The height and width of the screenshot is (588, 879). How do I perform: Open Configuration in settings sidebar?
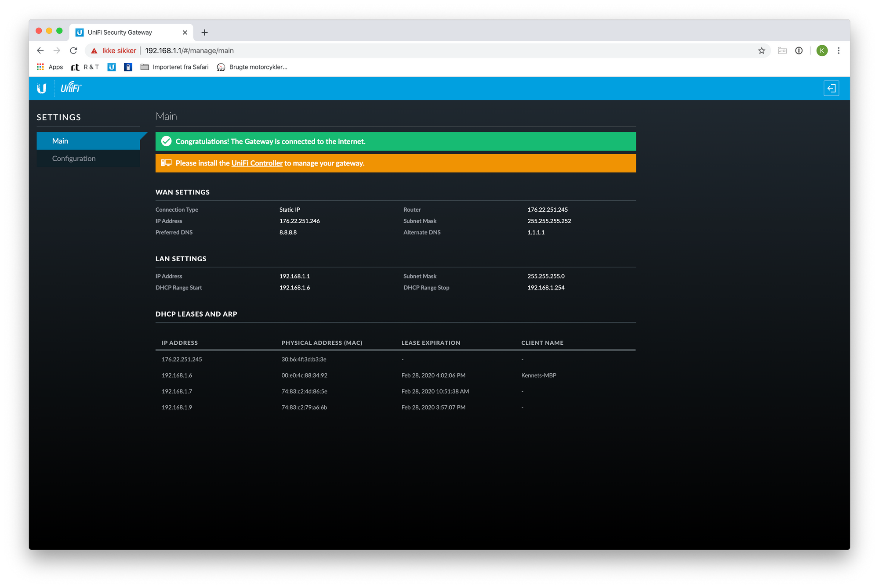[x=88, y=159]
